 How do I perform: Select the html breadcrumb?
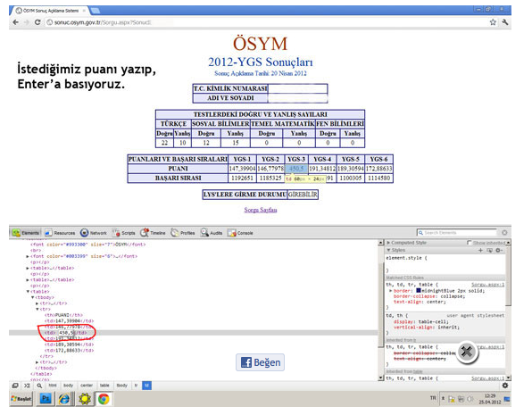point(53,386)
